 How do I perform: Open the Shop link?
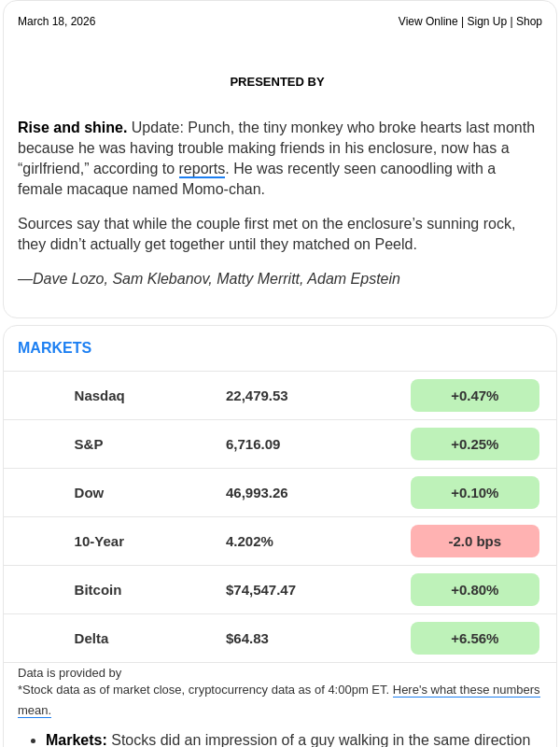529,21
